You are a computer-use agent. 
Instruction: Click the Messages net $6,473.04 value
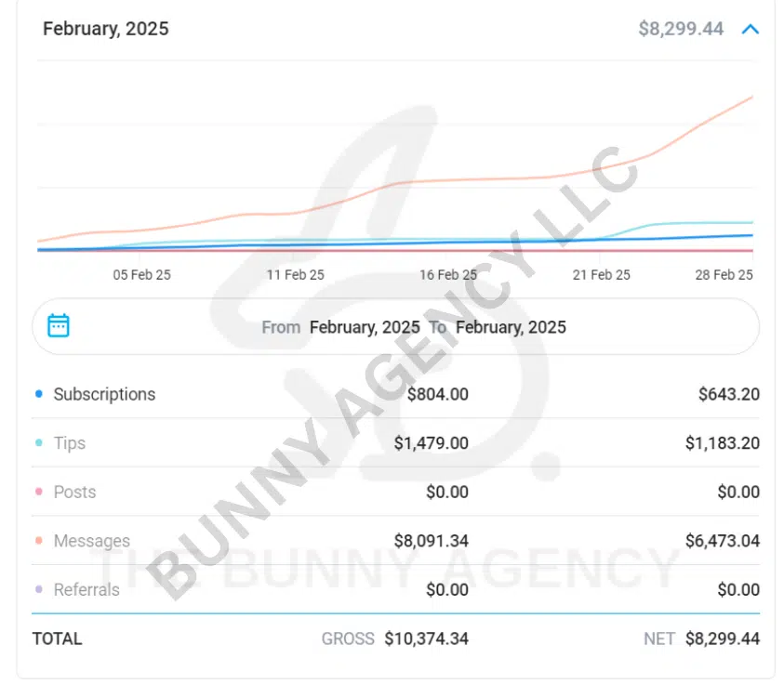(723, 541)
